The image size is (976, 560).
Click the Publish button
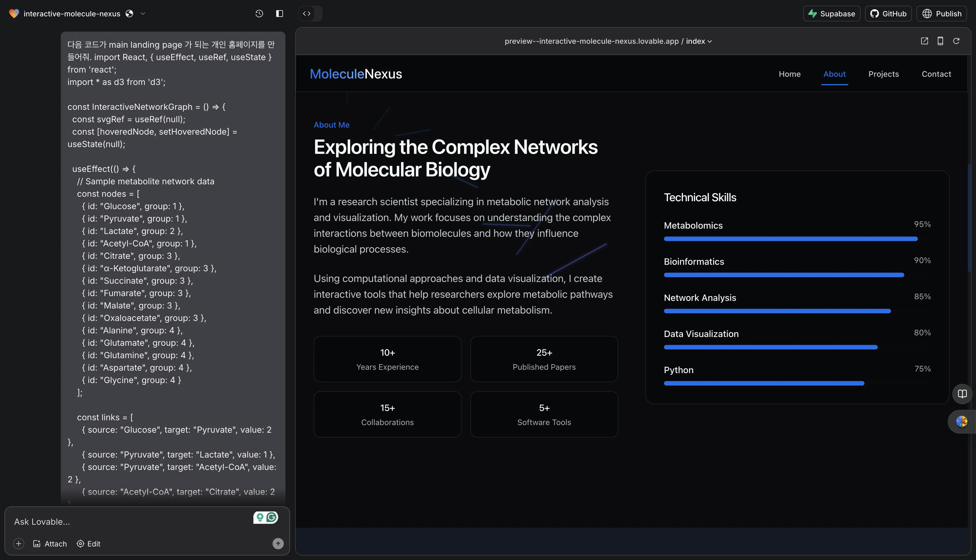point(941,14)
